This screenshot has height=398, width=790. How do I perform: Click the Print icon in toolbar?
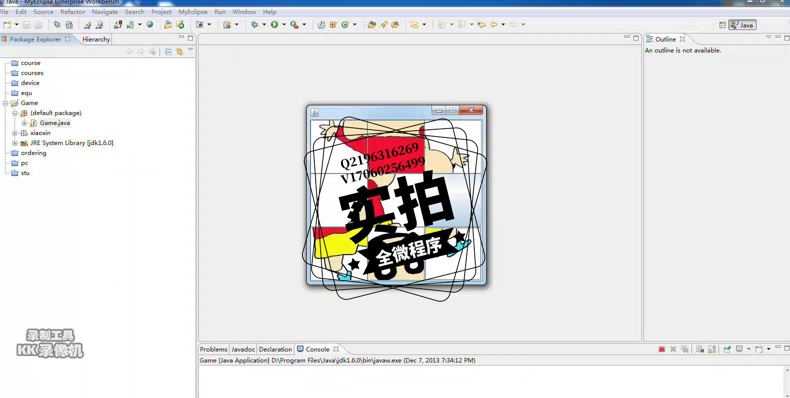point(38,25)
